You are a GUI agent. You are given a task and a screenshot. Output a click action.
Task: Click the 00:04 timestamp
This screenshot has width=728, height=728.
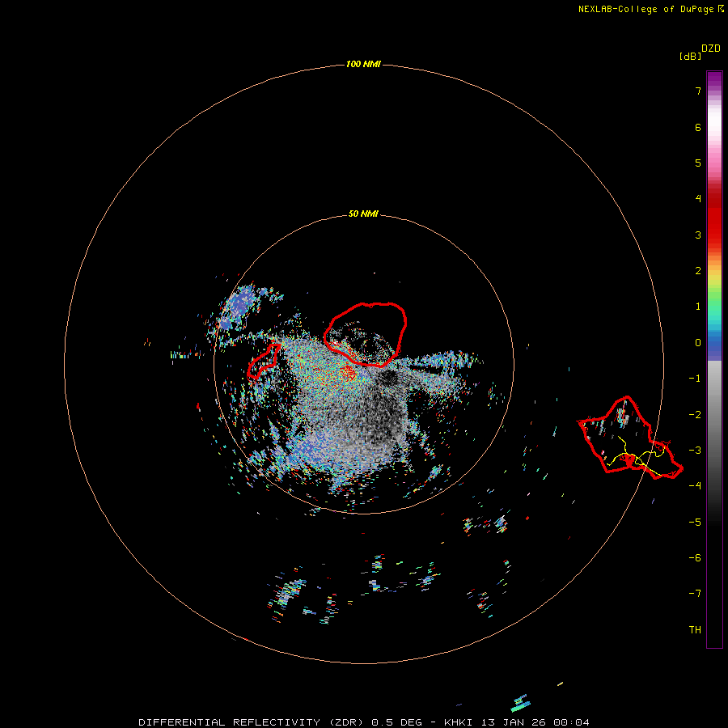pyautogui.click(x=572, y=722)
